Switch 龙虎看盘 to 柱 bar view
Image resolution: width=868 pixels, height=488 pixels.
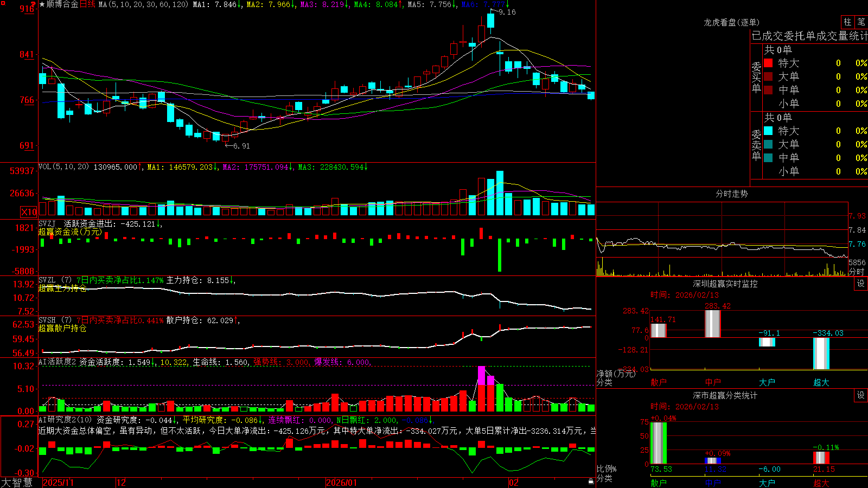tap(847, 22)
